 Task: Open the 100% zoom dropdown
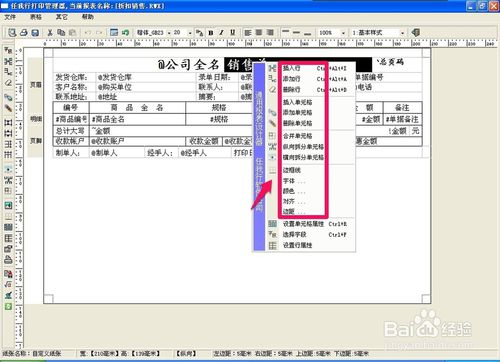click(343, 33)
